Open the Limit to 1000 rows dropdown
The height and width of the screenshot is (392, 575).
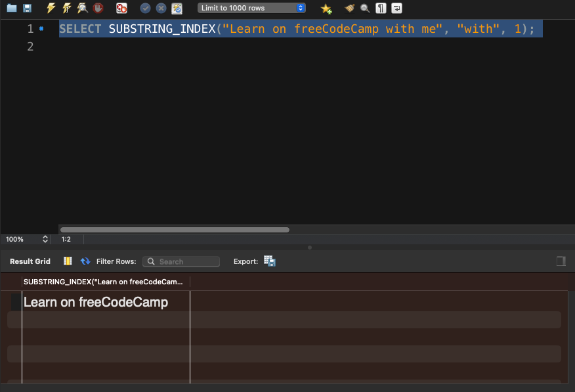(251, 9)
